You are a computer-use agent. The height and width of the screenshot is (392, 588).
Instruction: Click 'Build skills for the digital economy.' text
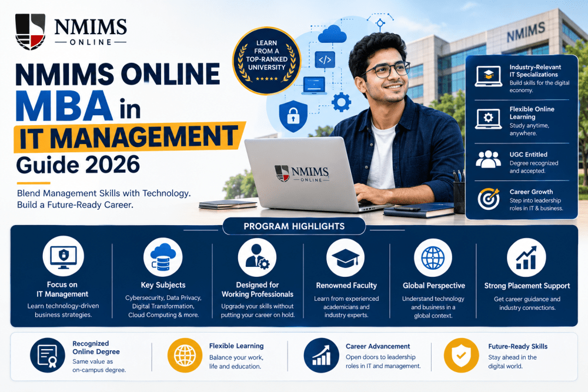point(539,86)
